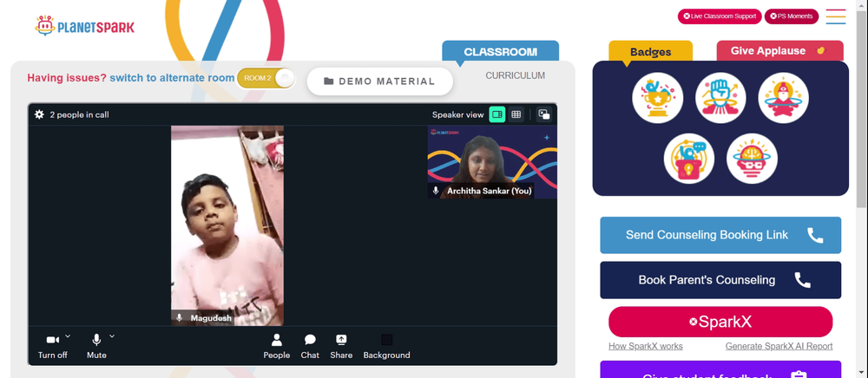Click phone icon on Send Counseling Booking Link
Screen dimensions: 868x378
[815, 236]
